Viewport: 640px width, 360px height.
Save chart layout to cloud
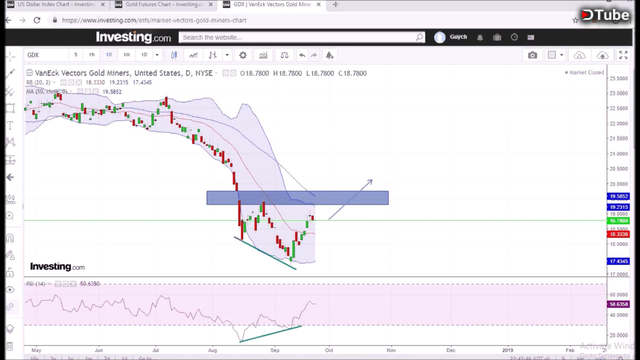[602, 55]
